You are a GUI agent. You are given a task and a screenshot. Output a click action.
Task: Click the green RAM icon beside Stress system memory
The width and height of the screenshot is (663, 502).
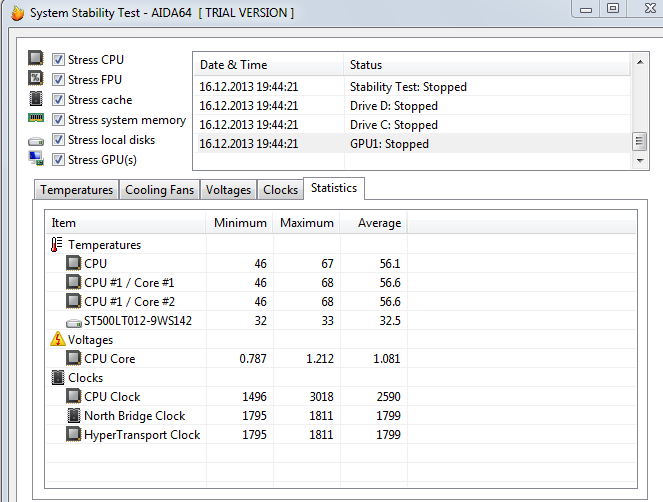(x=36, y=118)
